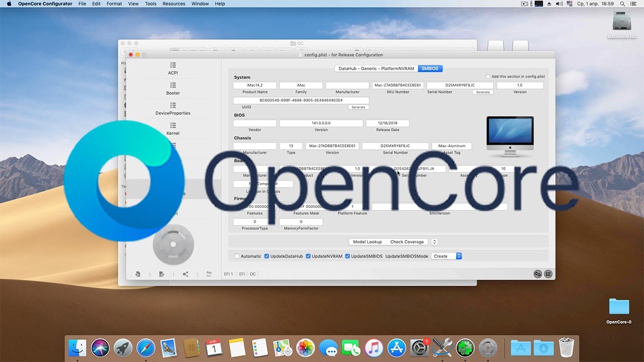Open System Preferences from the dock
Image resolution: width=644 pixels, height=362 pixels.
tap(419, 347)
